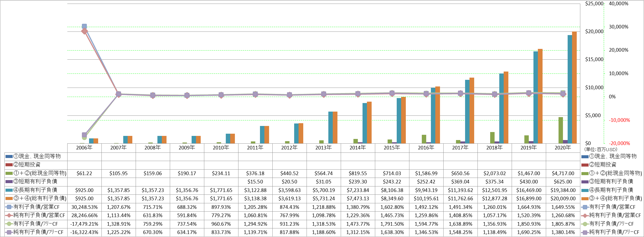The image size is (644, 237).
Task: Click the left row-header swatch for ③+④(総有利子負債)
Action: point(9,199)
